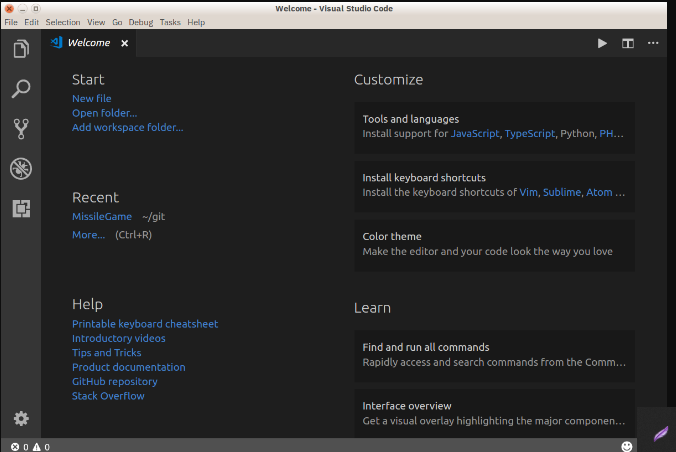This screenshot has width=676, height=452.
Task: Click the TypeScript language link
Action: [530, 134]
